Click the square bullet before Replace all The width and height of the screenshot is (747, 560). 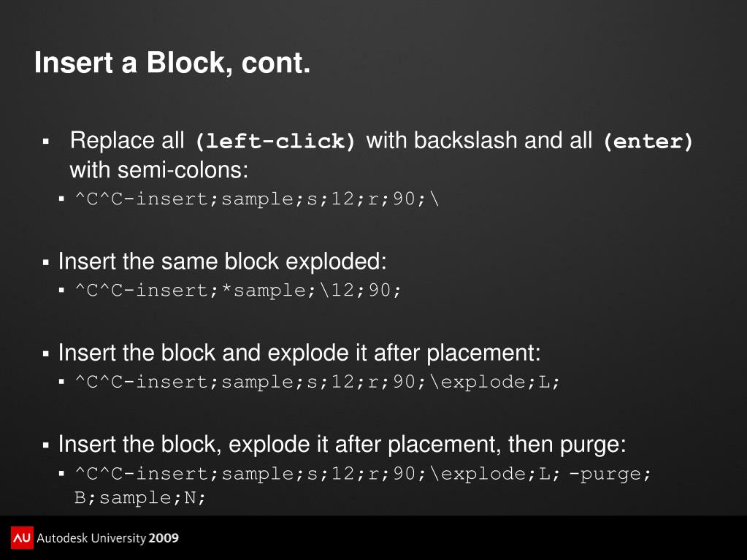pos(46,142)
